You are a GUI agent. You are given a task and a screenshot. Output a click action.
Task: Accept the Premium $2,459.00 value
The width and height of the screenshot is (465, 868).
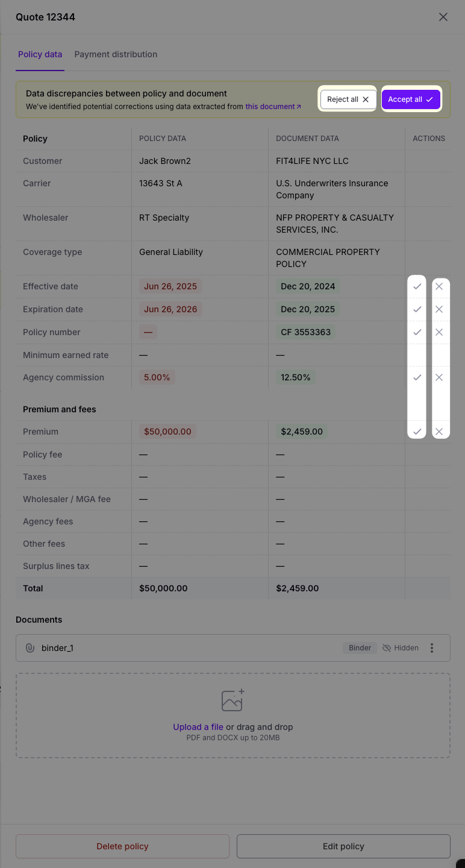pyautogui.click(x=417, y=432)
